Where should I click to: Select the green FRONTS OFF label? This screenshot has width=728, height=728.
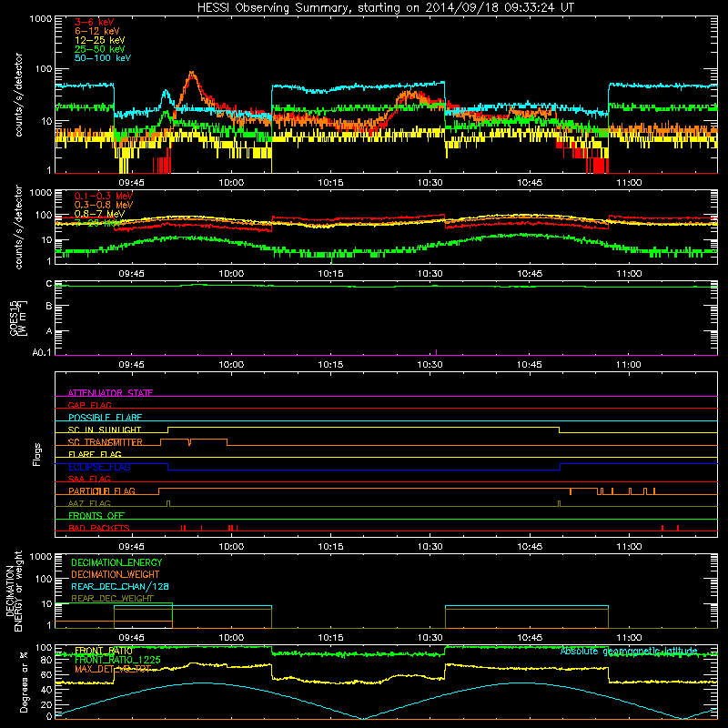coord(96,516)
